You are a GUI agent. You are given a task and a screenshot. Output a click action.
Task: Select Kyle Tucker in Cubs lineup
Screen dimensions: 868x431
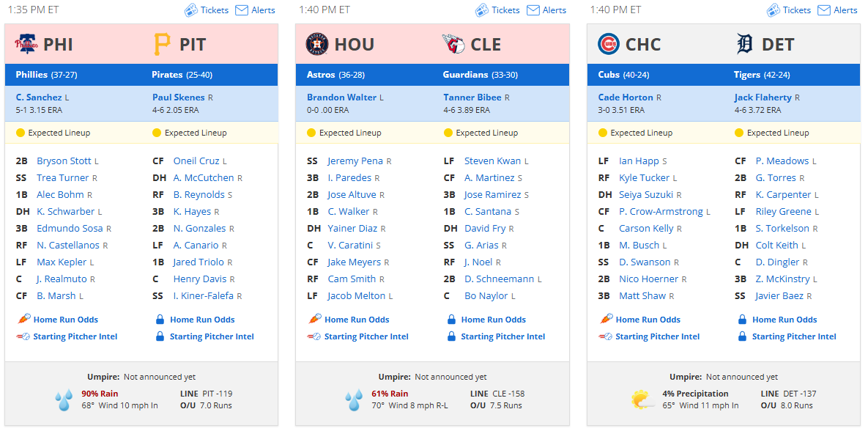click(x=645, y=178)
